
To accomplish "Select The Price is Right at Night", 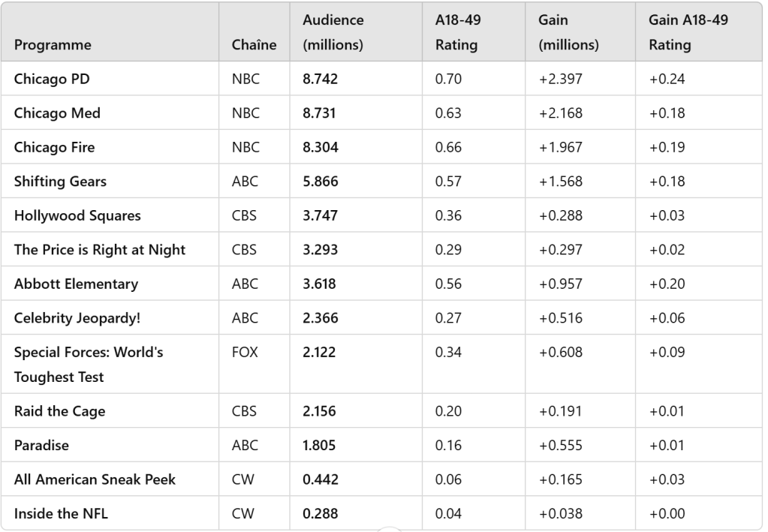I will pos(100,250).
